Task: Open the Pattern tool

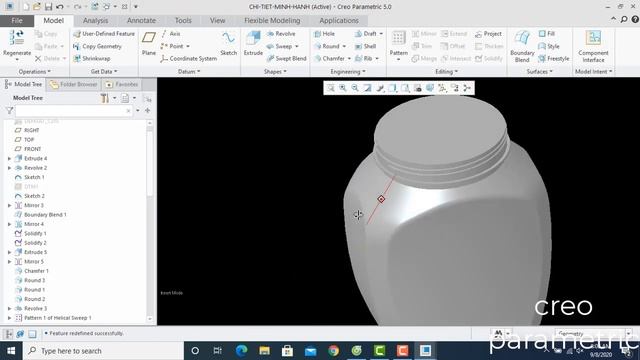Action: [x=398, y=43]
